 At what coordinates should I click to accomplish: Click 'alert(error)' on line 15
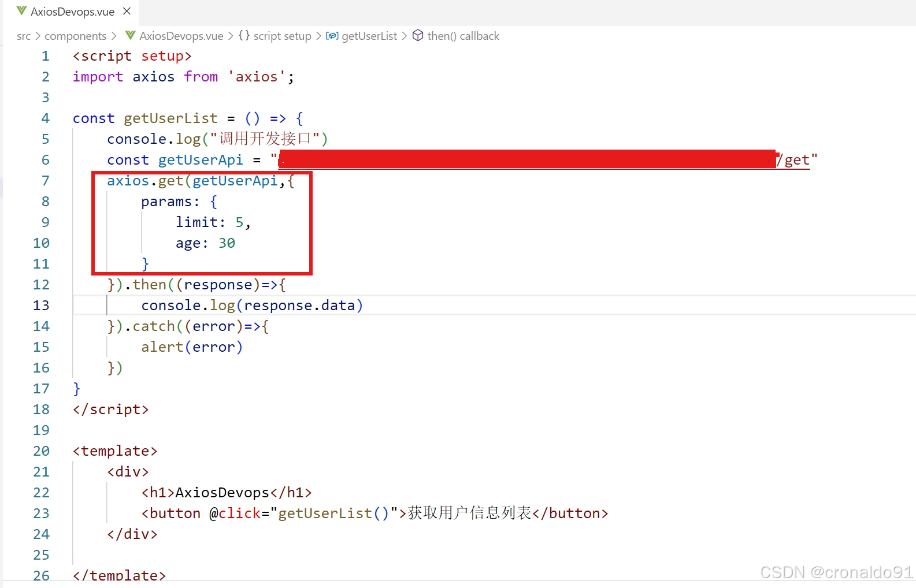192,347
